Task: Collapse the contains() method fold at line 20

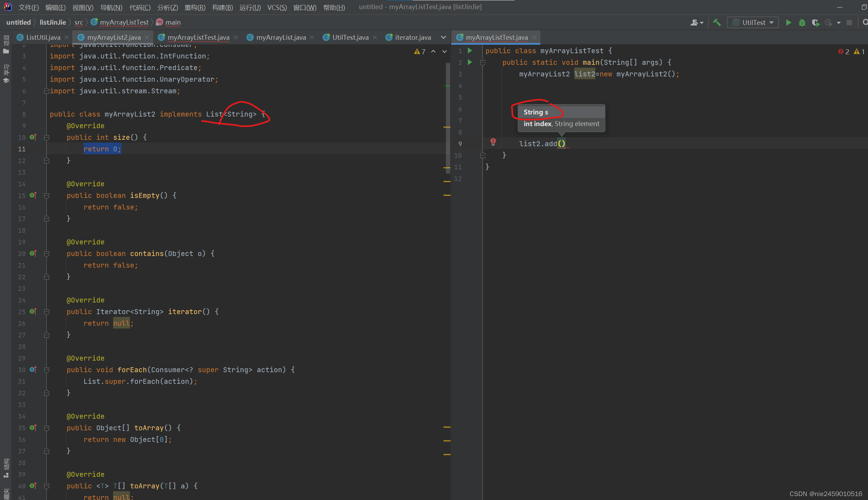Action: pos(46,254)
